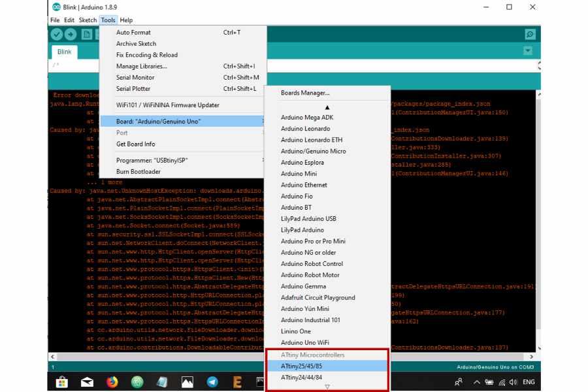The width and height of the screenshot is (588, 392).
Task: Open the tab options dropdown arrow
Action: (528, 51)
